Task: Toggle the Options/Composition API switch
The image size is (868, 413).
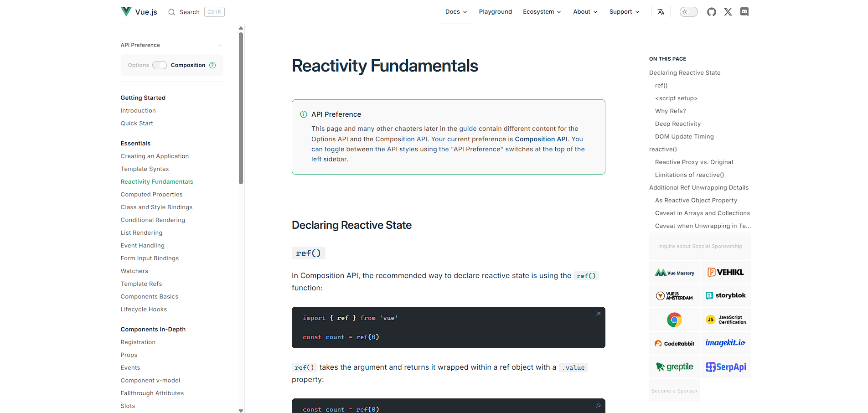Action: 160,65
